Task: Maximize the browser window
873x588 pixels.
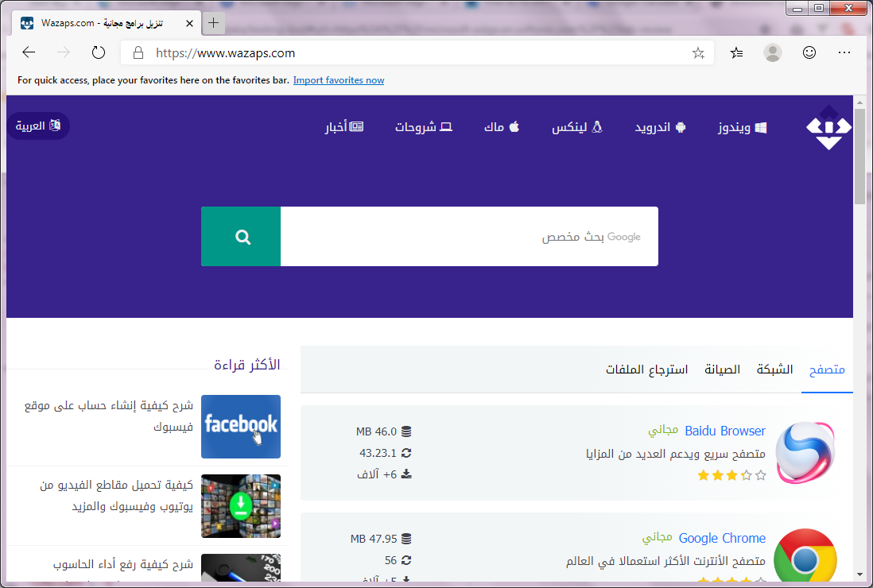Action: [x=818, y=9]
